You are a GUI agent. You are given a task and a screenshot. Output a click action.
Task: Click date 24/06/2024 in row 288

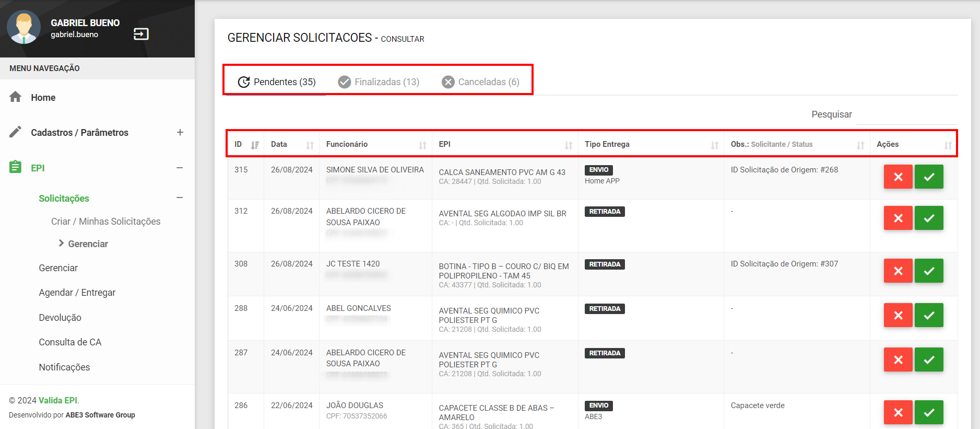click(292, 308)
